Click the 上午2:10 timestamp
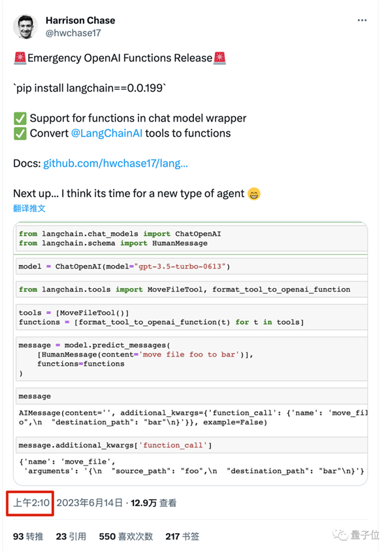Image resolution: width=392 pixels, height=552 pixels. pos(30,503)
